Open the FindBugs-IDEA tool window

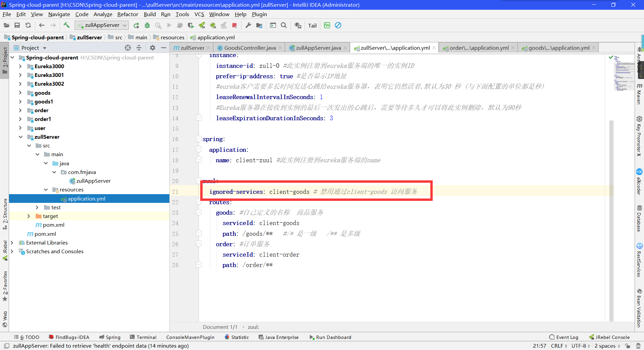tap(69, 337)
